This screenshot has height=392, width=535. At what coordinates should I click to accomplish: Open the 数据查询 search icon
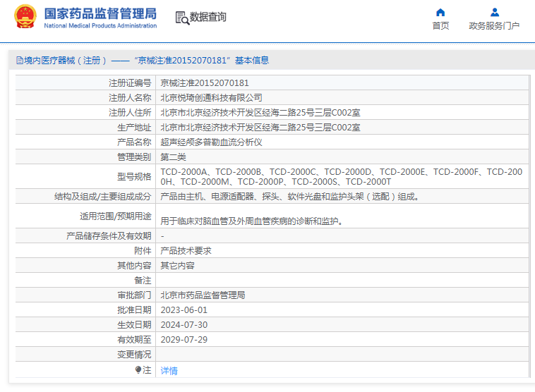coord(182,18)
